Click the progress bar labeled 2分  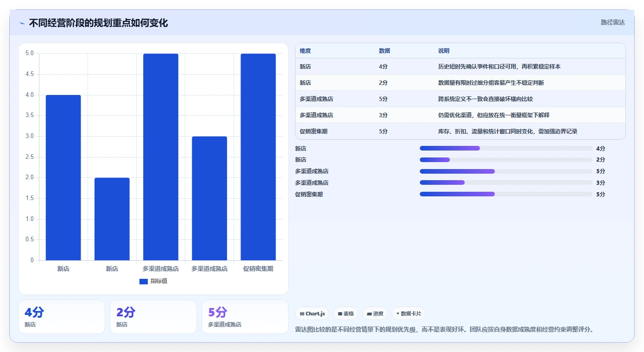[506, 160]
